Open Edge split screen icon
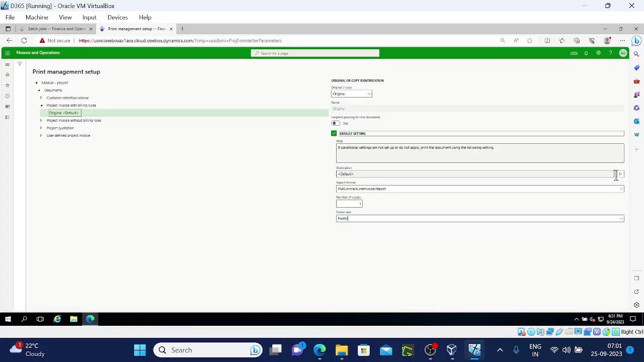This screenshot has width=644, height=362. (547, 41)
